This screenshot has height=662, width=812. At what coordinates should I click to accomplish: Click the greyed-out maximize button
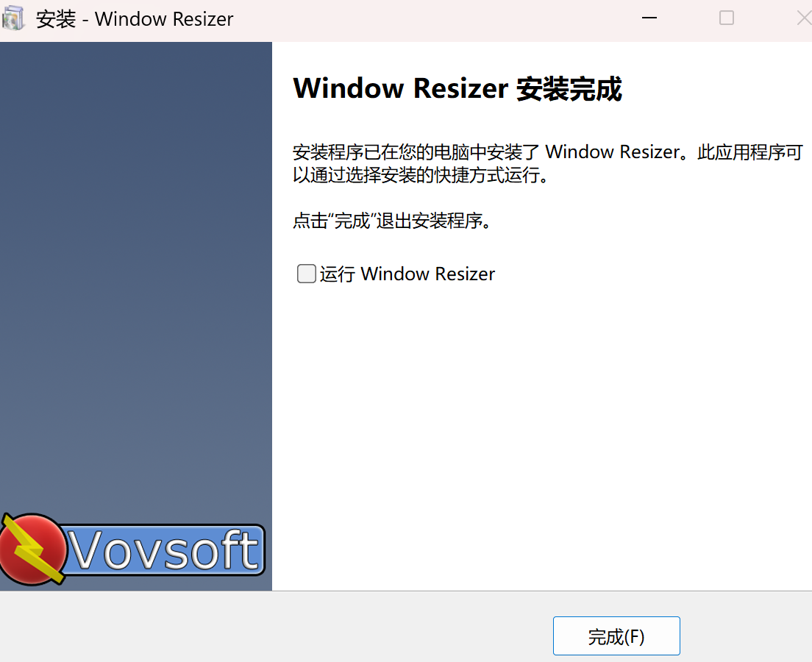(x=726, y=18)
